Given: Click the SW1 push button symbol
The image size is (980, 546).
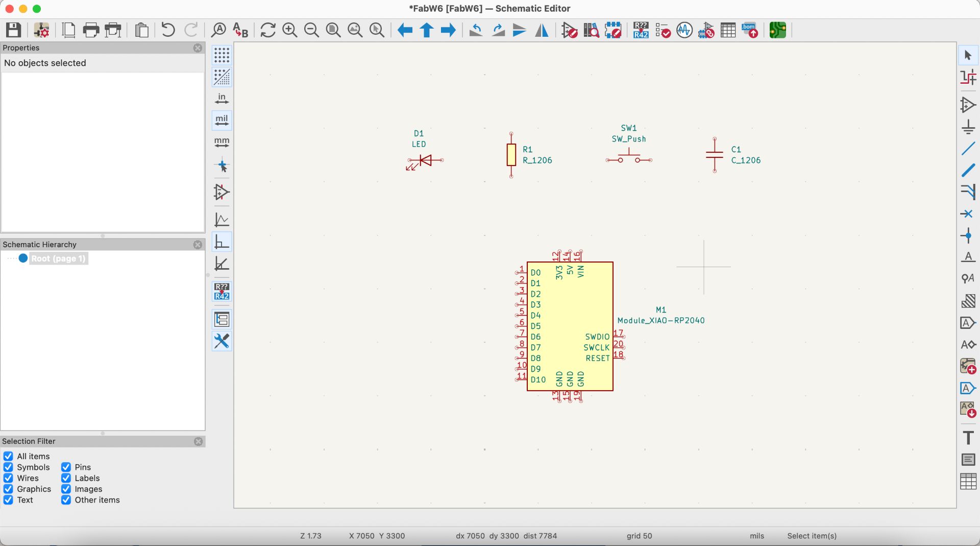Looking at the screenshot, I should click(629, 157).
